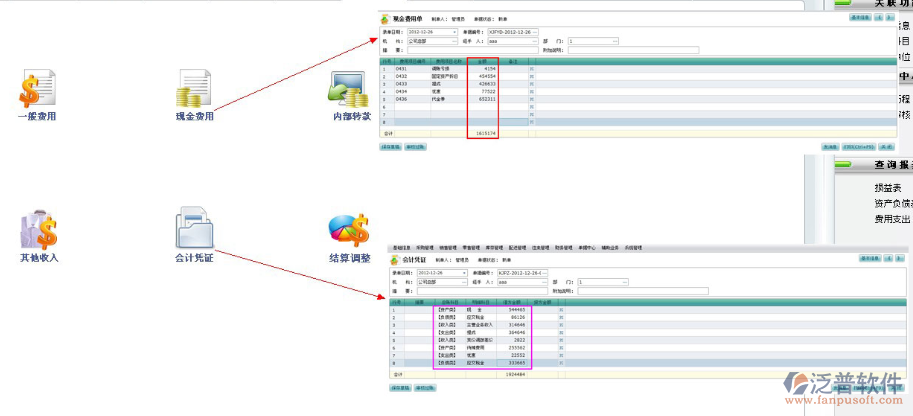This screenshot has width=913, height=416.
Task: Click the 会计凭证 form title icon
Action: pos(395,259)
